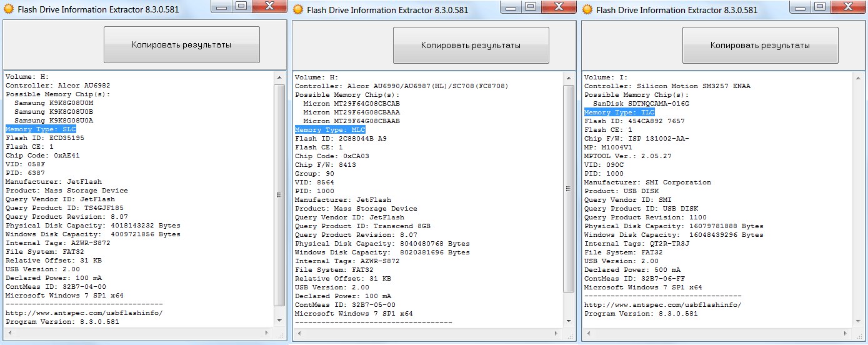Click the app icon in the Silicon Motion SM3257 window title bar

tap(587, 10)
